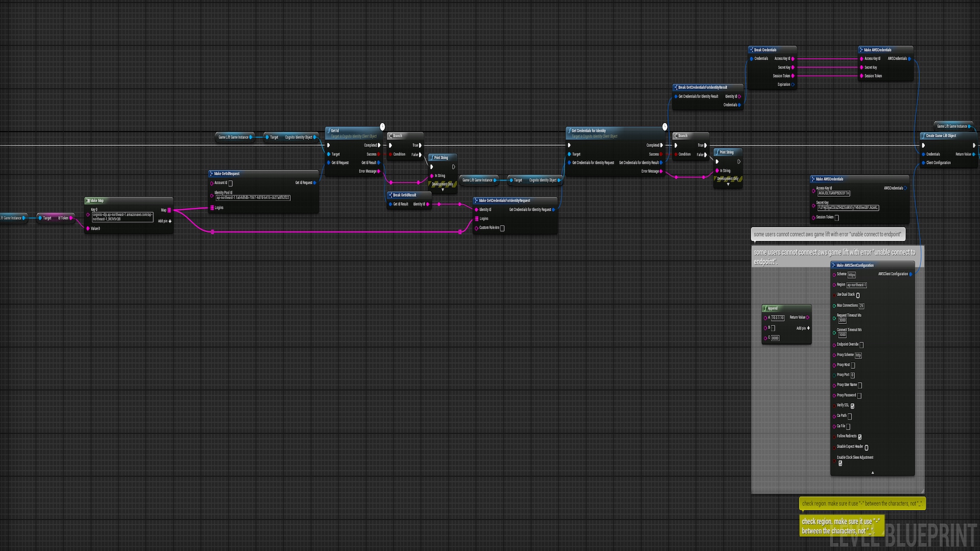Click the Make Map node icon
This screenshot has height=551, width=980.
[88, 201]
